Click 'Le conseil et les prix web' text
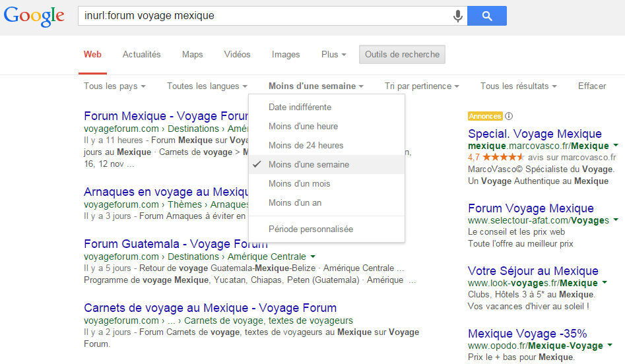 (x=516, y=231)
